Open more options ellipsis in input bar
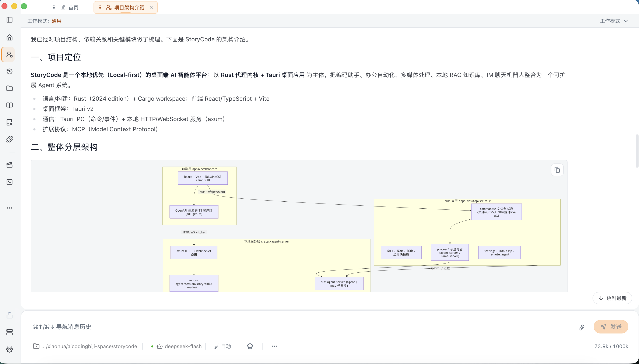Image resolution: width=639 pixels, height=364 pixels. (274, 346)
